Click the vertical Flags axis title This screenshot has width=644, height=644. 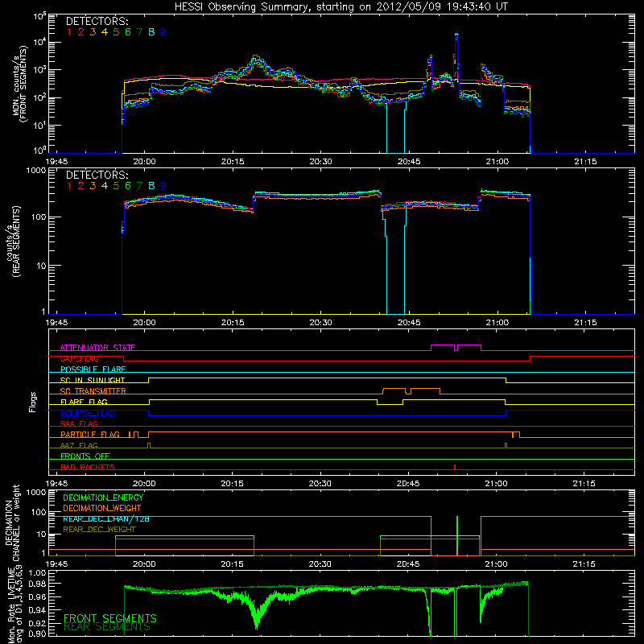(x=33, y=402)
